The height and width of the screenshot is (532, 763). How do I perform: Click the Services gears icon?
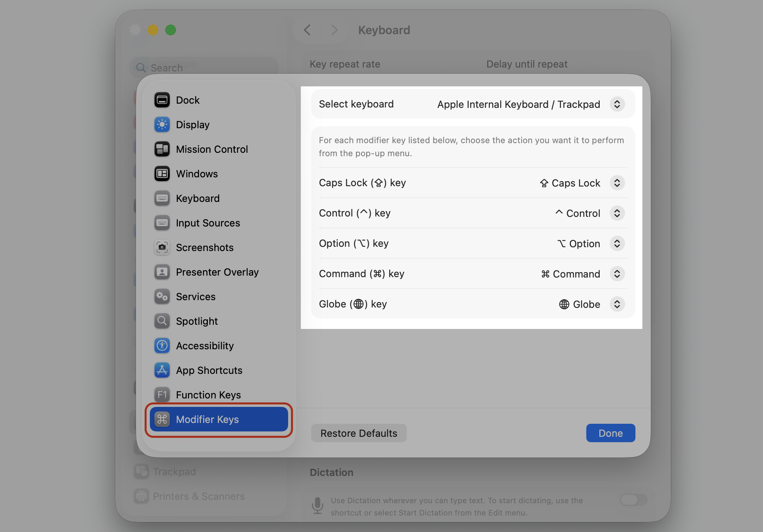[x=162, y=297]
